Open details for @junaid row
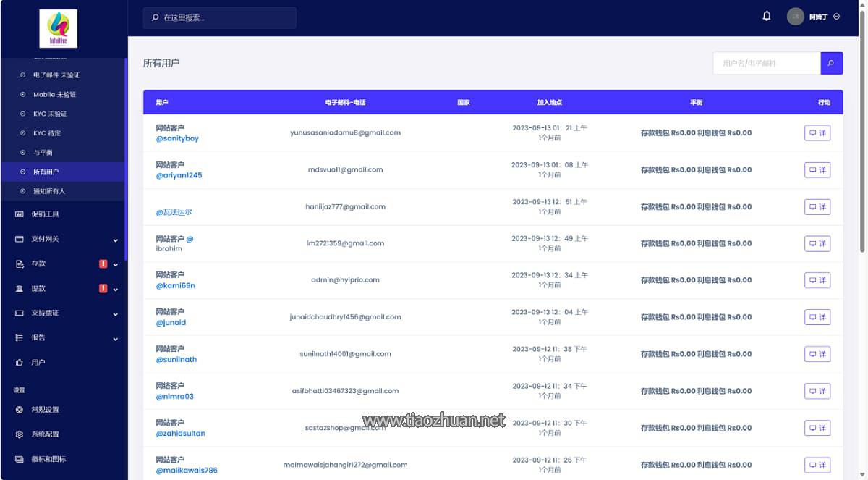This screenshot has width=868, height=480. click(x=817, y=317)
